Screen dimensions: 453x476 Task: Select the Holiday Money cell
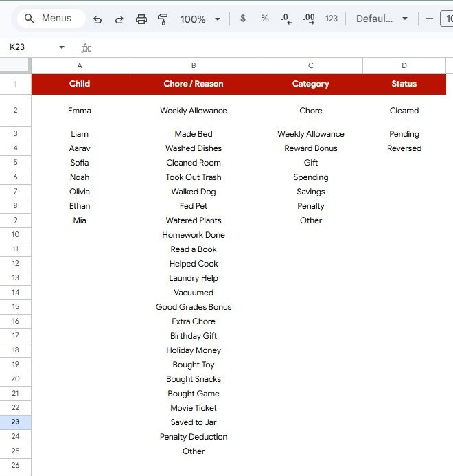click(194, 350)
